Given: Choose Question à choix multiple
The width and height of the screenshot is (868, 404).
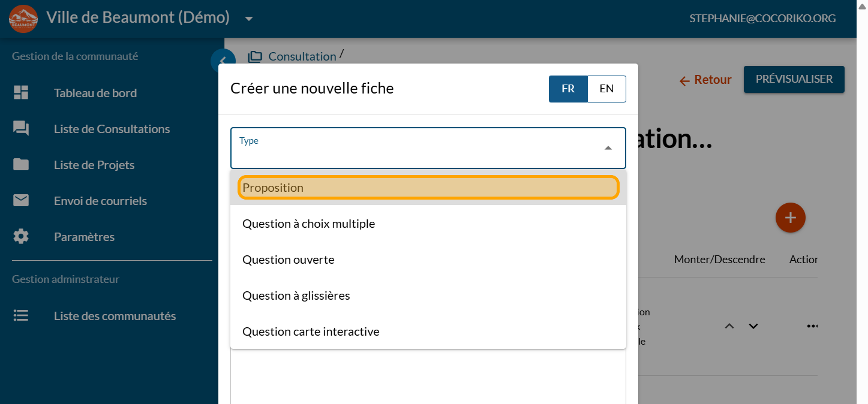Looking at the screenshot, I should click(x=428, y=224).
